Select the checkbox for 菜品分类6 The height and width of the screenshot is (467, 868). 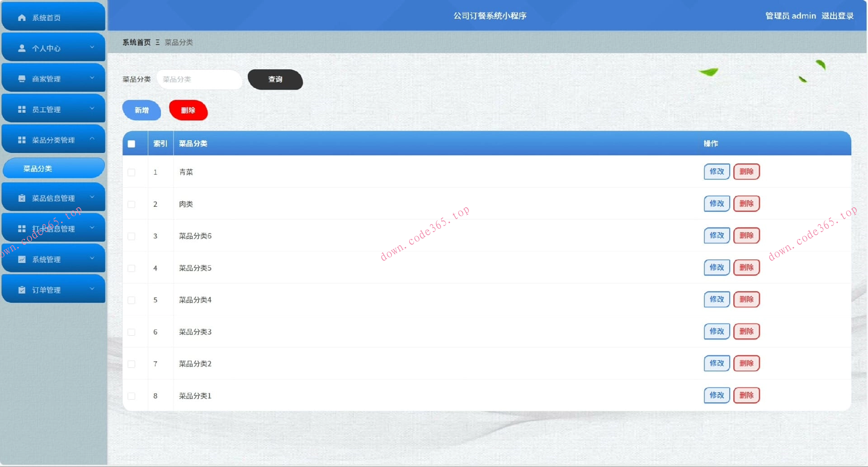(132, 236)
